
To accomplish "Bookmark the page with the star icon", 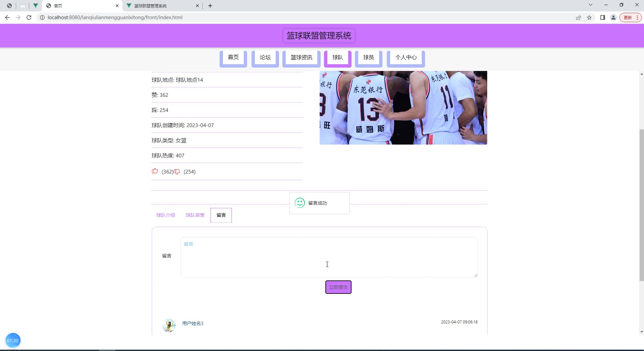I will (x=589, y=17).
